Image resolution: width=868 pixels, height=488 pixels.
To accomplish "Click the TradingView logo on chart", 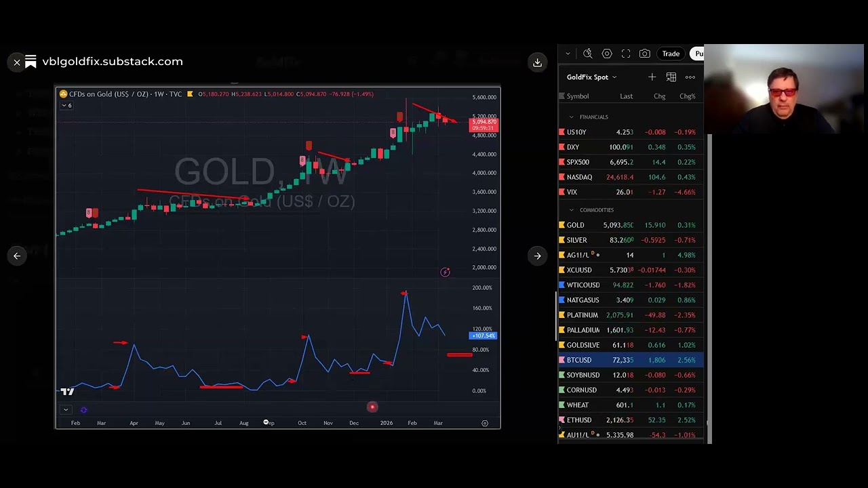I will (67, 391).
